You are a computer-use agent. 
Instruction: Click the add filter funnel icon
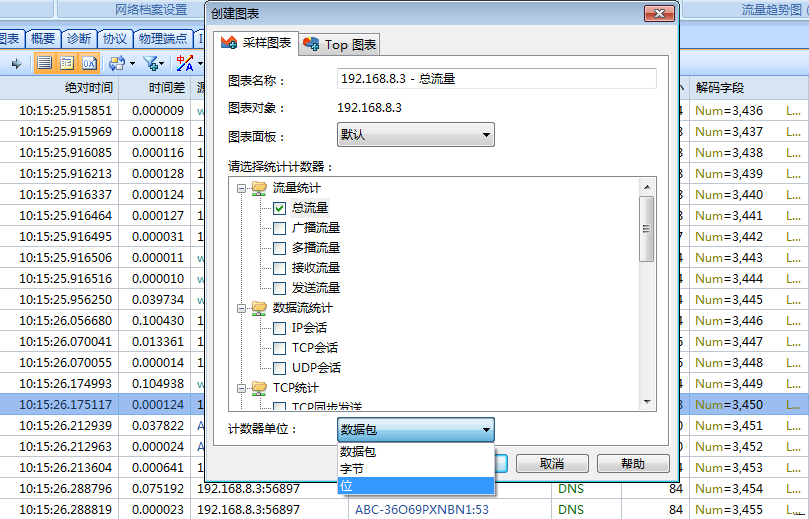coord(151,63)
